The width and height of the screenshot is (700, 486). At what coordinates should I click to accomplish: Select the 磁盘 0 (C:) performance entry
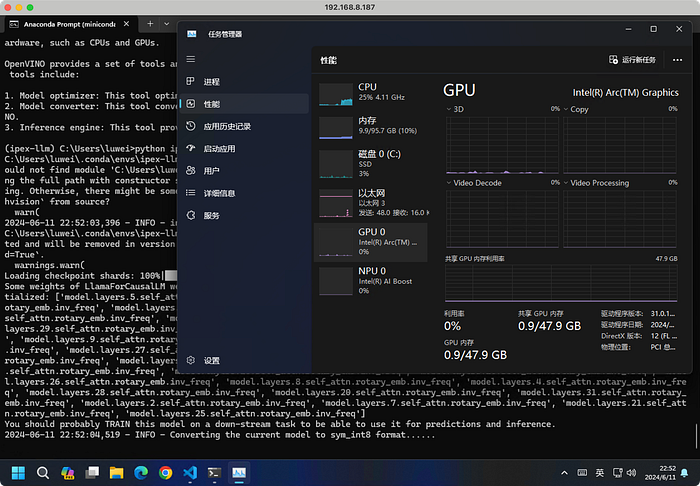coord(371,163)
